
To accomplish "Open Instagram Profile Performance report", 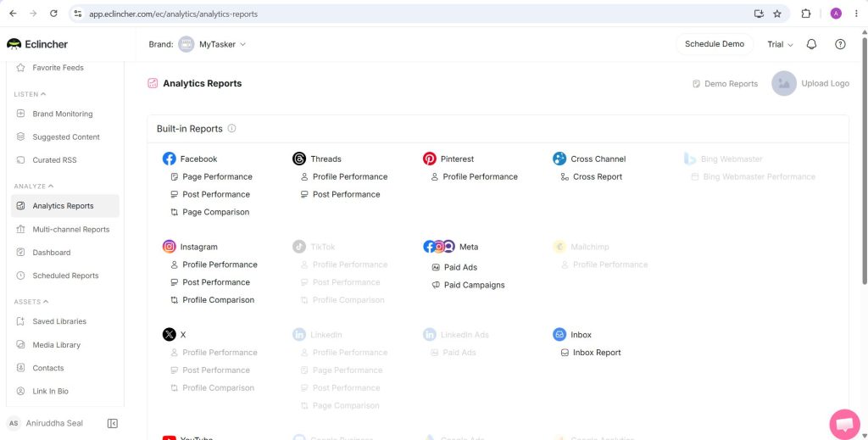I will pyautogui.click(x=214, y=265).
